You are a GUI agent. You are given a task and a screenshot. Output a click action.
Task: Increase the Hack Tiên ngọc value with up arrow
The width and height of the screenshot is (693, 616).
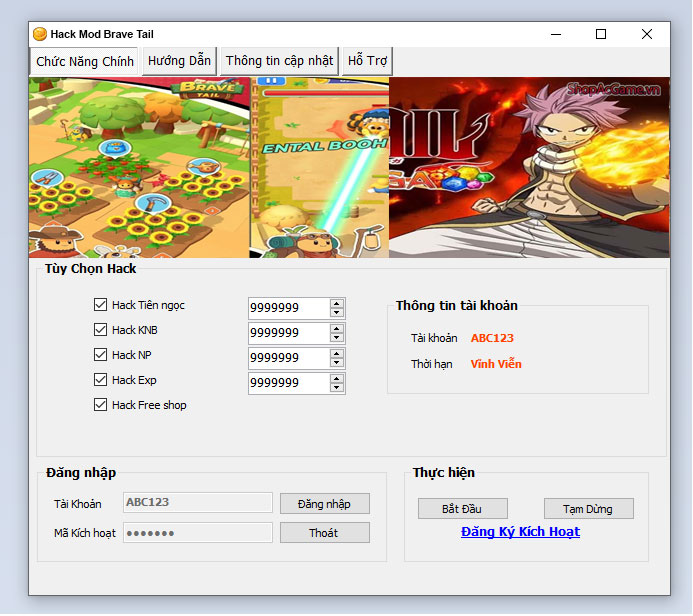click(337, 304)
